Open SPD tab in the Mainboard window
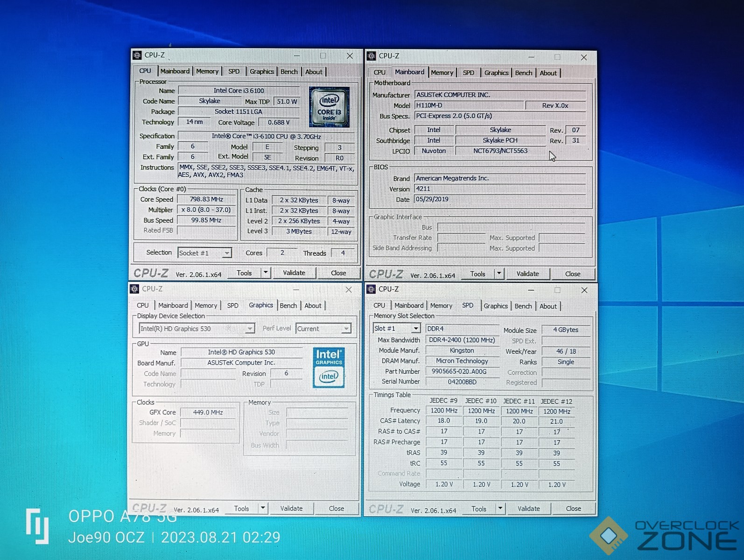744x560 pixels. coord(468,73)
